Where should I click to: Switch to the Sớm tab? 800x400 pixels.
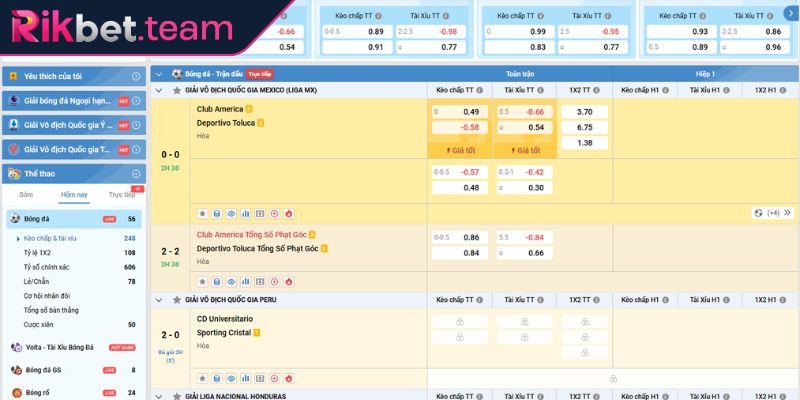(x=26, y=195)
